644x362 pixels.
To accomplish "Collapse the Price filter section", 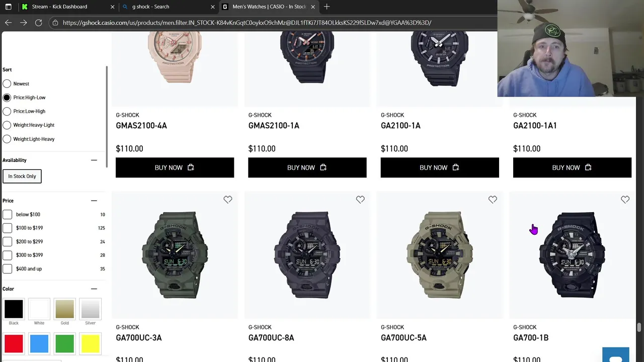I will click(x=94, y=201).
